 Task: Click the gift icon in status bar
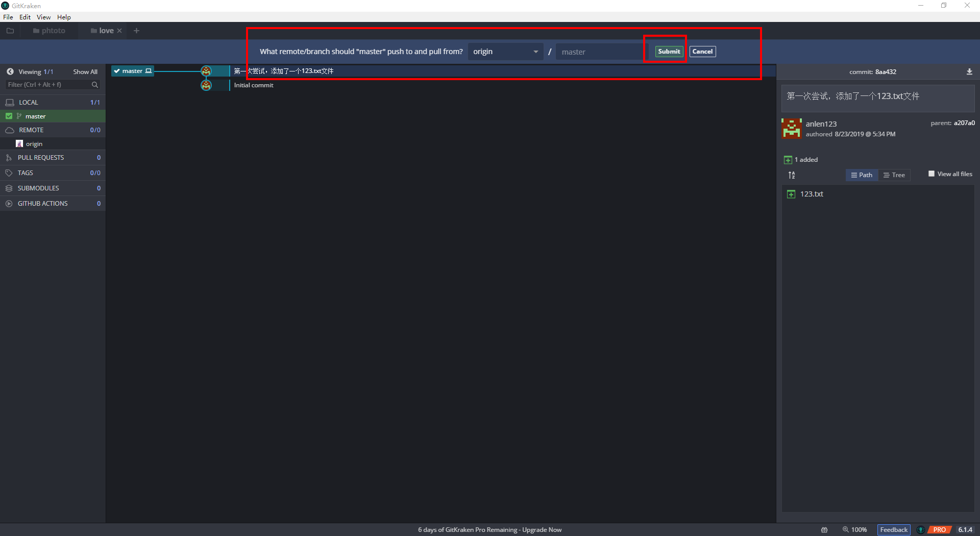824,530
